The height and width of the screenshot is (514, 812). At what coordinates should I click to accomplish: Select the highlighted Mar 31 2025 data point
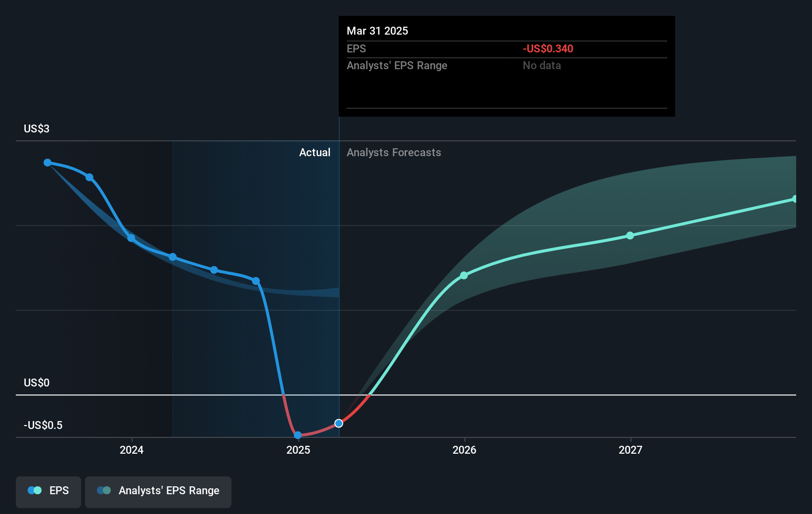point(339,423)
